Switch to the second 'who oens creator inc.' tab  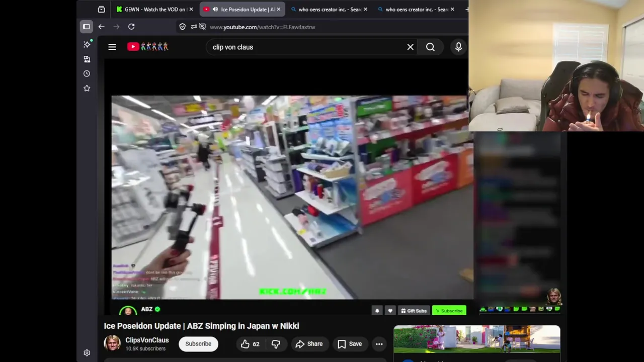point(416,9)
